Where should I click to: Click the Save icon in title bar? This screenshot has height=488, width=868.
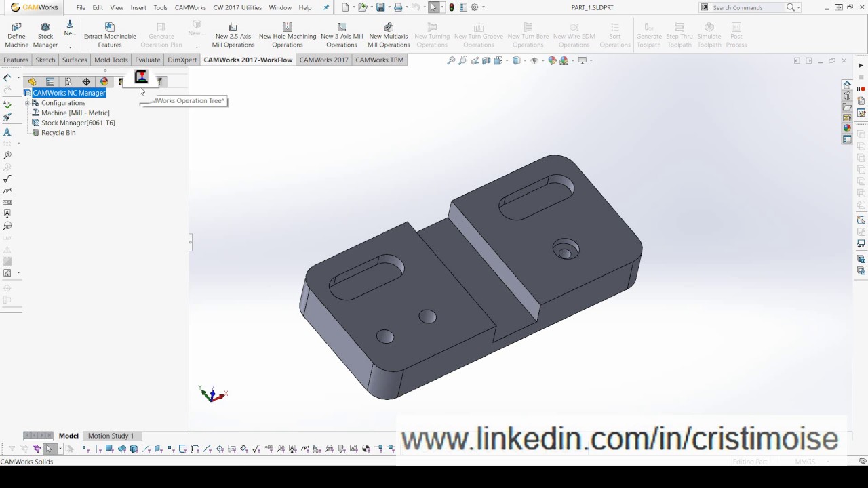coord(380,7)
